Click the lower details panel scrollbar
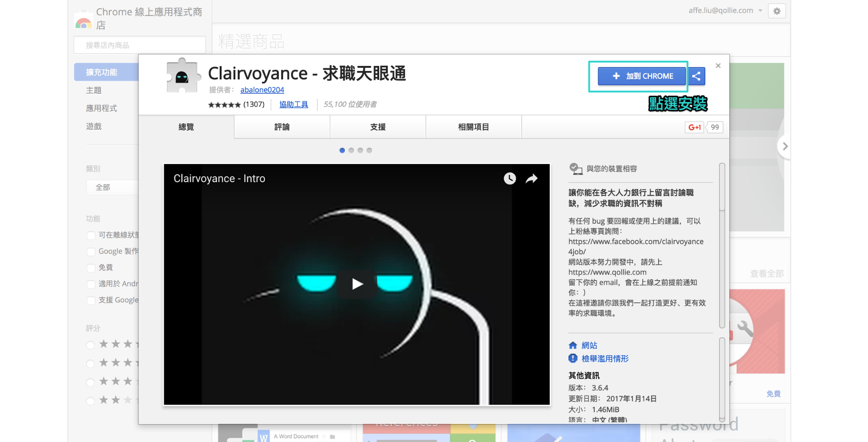Image resolution: width=868 pixels, height=442 pixels. [x=722, y=380]
